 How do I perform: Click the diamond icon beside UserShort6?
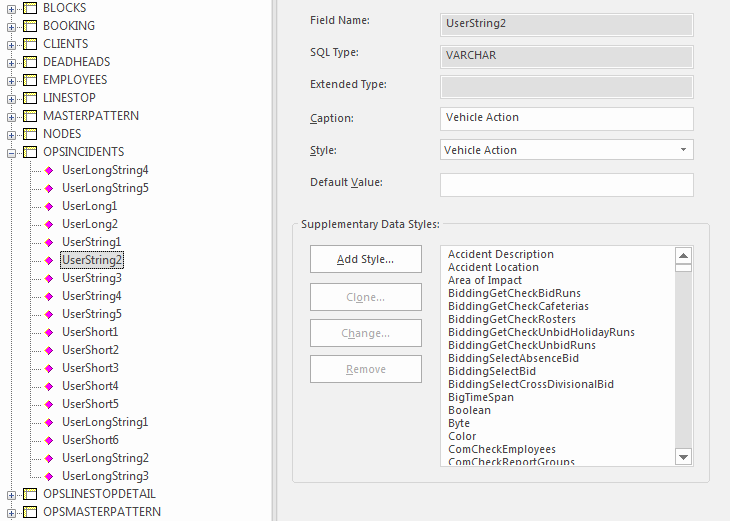(x=49, y=440)
